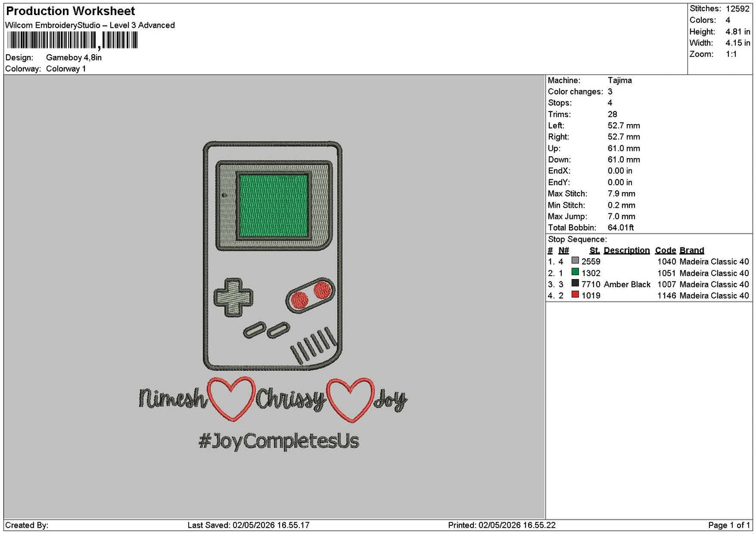The height and width of the screenshot is (534, 756).
Task: Click the 'Printed' timestamp in footer
Action: (x=501, y=525)
